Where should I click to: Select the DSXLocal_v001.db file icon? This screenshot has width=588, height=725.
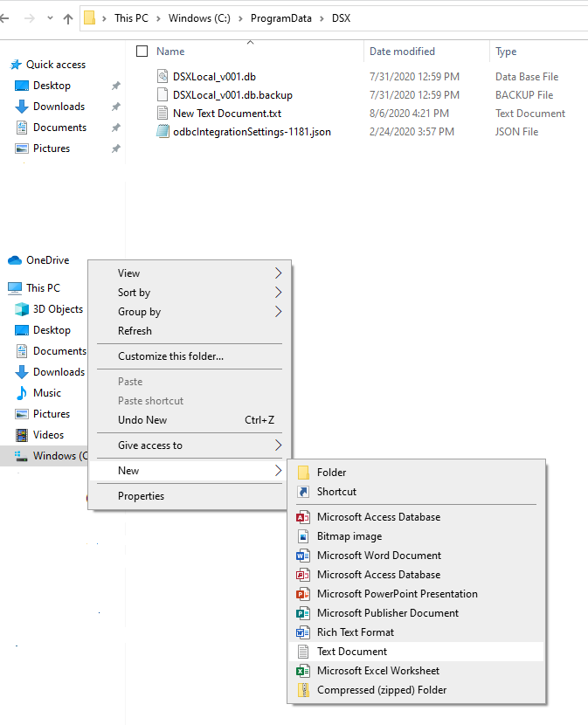pyautogui.click(x=163, y=76)
